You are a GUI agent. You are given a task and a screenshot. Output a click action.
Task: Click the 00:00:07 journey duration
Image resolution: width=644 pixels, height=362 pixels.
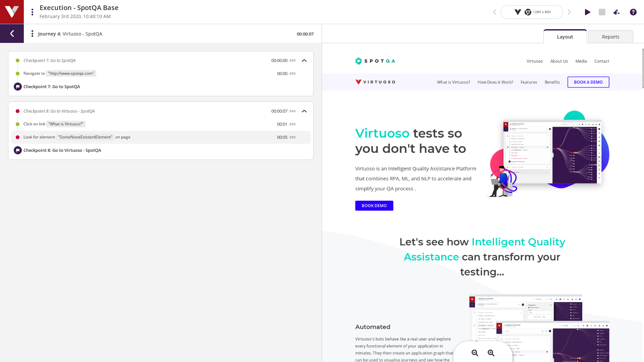click(305, 34)
